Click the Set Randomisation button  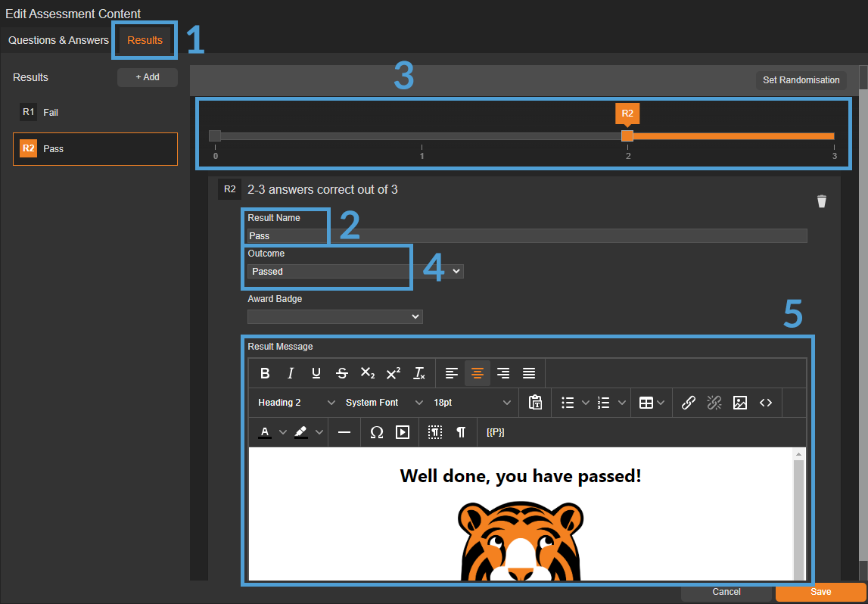point(801,80)
